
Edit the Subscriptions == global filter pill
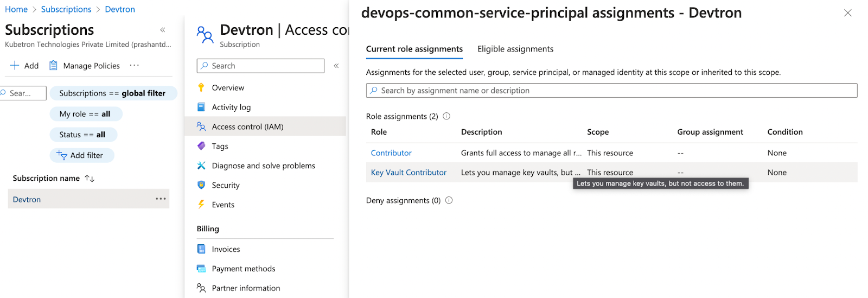[x=113, y=93]
